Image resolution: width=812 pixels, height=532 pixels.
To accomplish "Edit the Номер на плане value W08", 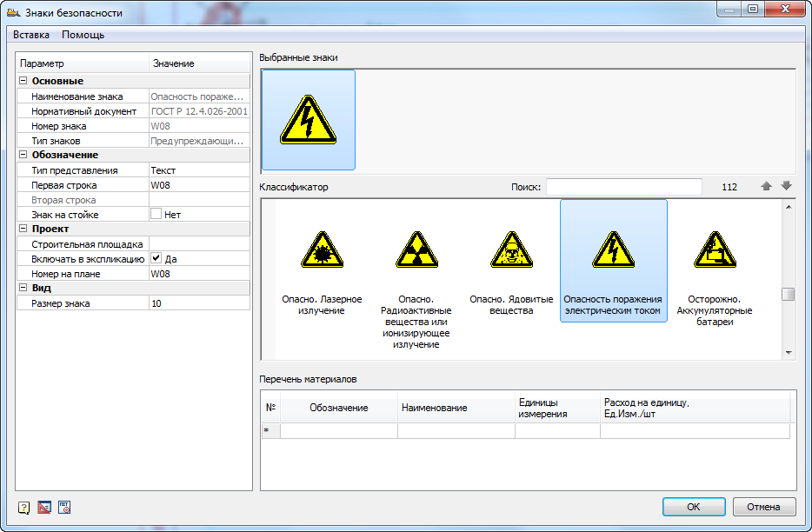I will click(199, 274).
